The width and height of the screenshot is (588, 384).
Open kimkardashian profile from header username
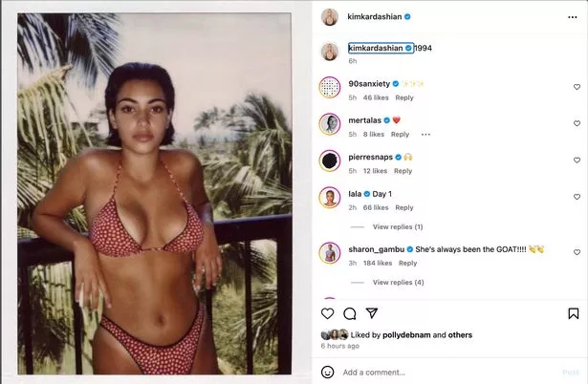coord(374,16)
